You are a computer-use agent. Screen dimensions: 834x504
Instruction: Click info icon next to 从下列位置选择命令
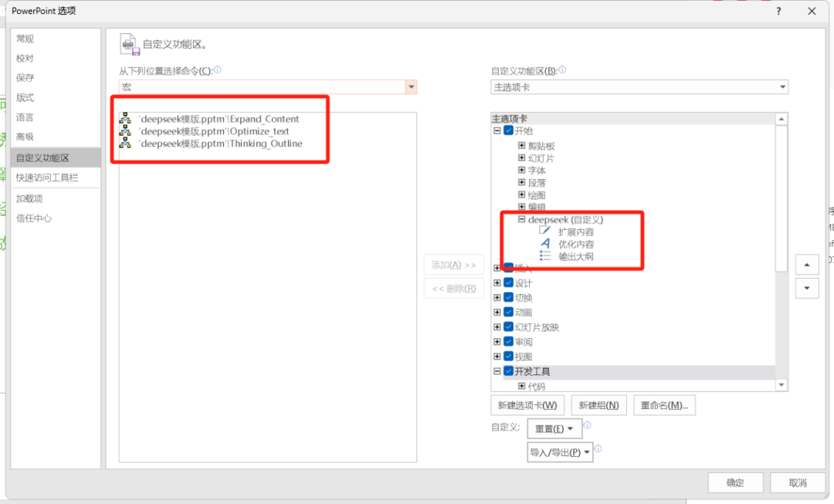coord(217,69)
